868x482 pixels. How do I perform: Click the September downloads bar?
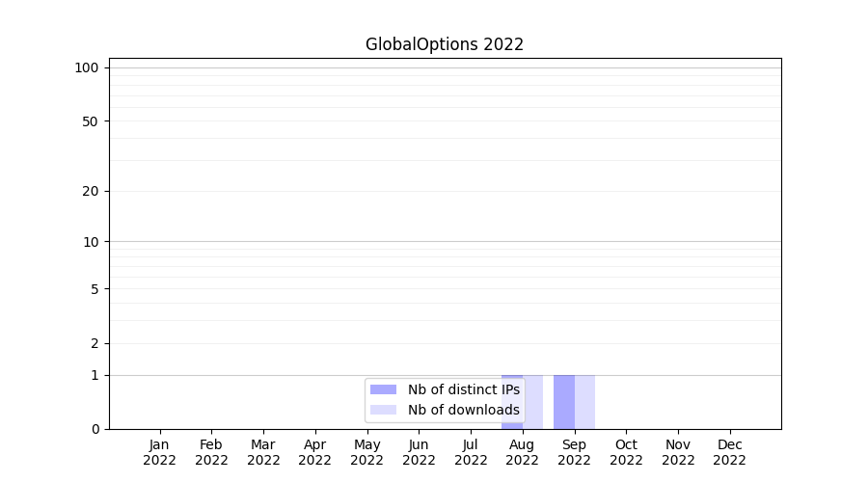coord(584,401)
